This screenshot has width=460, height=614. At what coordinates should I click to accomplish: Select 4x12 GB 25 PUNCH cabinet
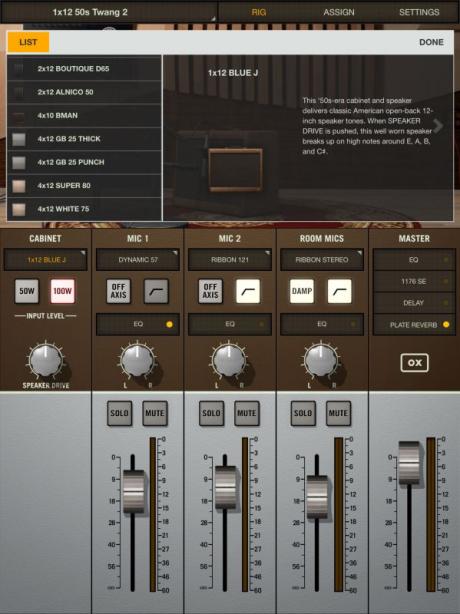(x=84, y=163)
